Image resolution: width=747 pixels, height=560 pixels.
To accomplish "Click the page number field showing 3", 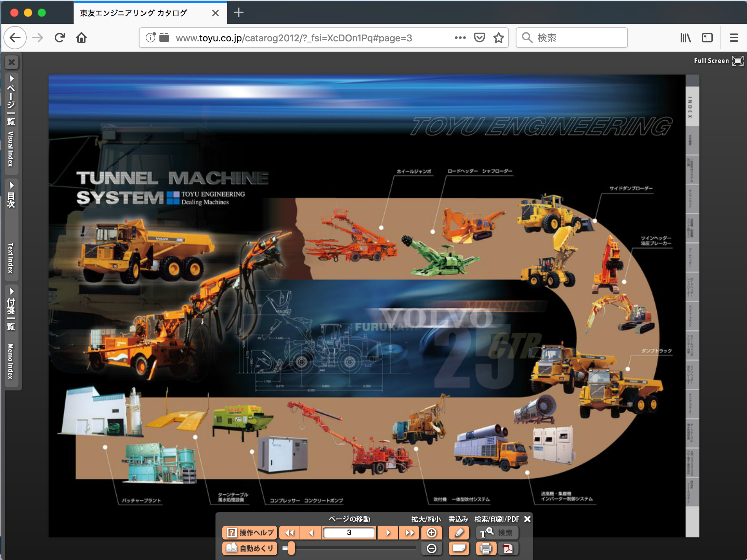I will tap(349, 532).
